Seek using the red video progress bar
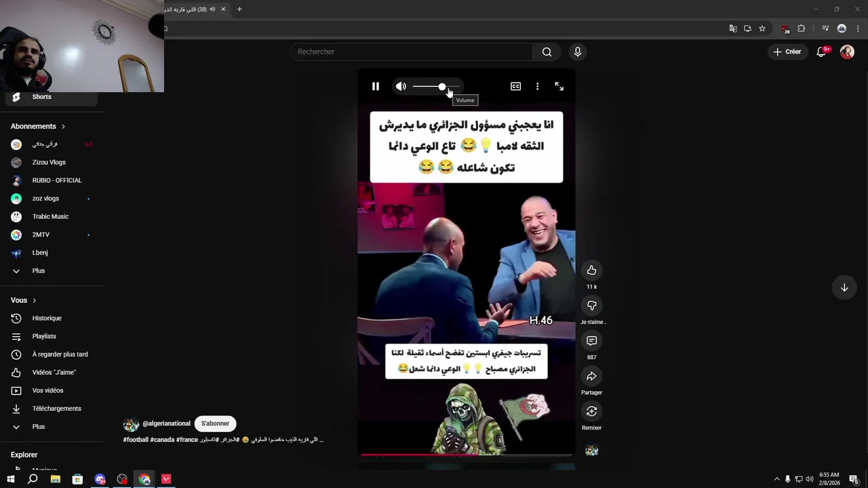The height and width of the screenshot is (488, 868). click(x=467, y=454)
